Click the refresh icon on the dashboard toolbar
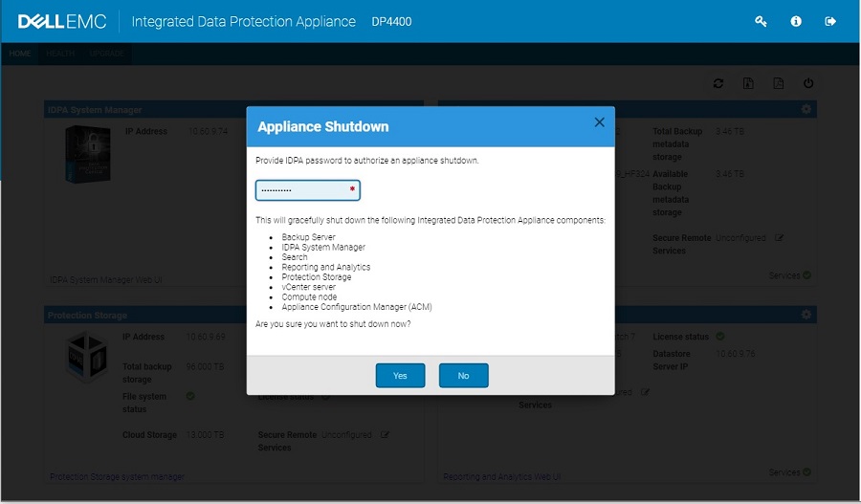This screenshot has height=504, width=861. (718, 83)
